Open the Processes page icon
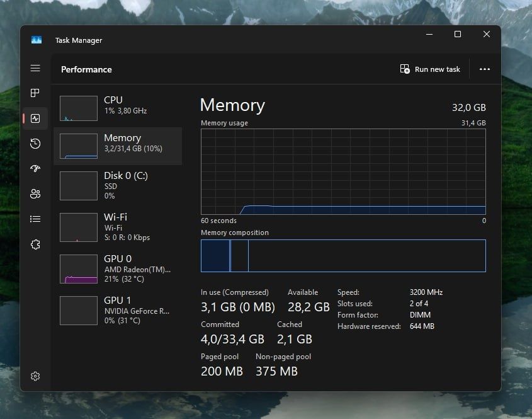The height and width of the screenshot is (419, 532). [35, 93]
